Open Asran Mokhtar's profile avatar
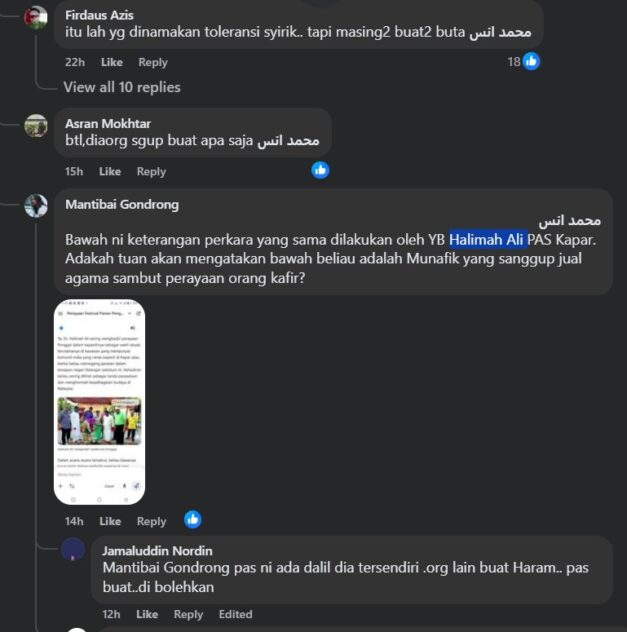627x632 pixels. [36, 126]
